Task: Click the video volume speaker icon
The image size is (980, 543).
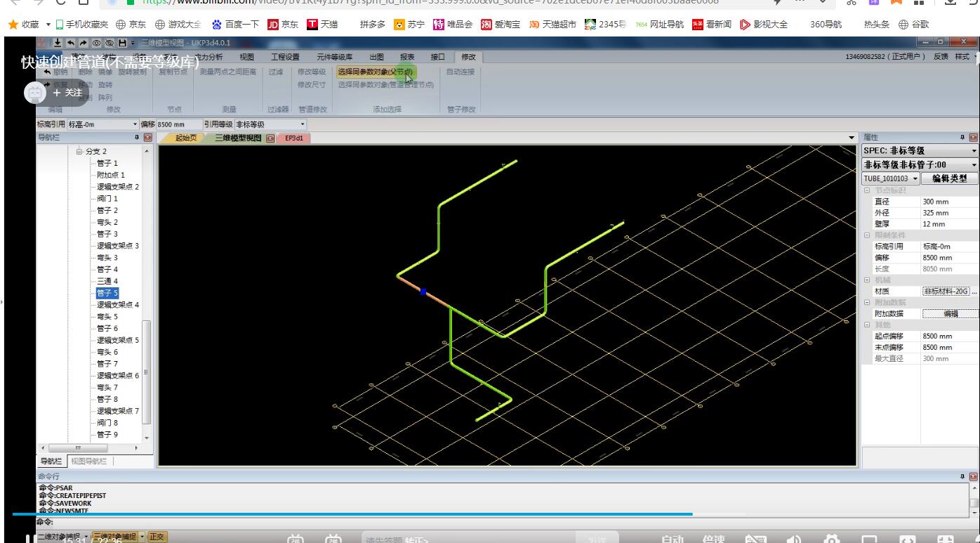Action: coord(793,539)
